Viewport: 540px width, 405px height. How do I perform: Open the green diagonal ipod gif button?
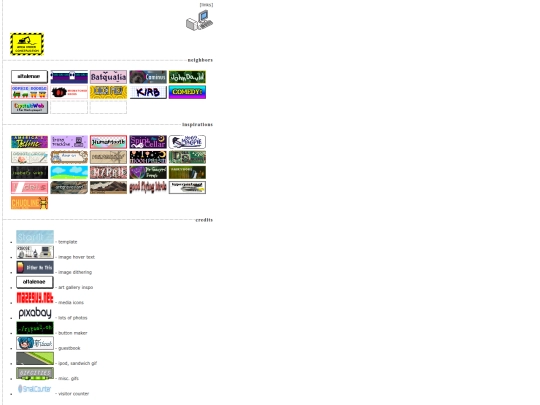(35, 358)
